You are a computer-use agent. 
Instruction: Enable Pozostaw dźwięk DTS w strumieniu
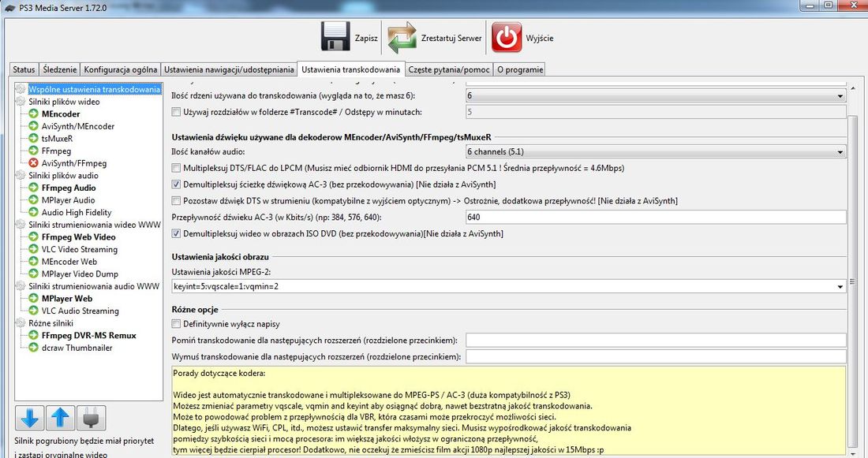tap(176, 201)
